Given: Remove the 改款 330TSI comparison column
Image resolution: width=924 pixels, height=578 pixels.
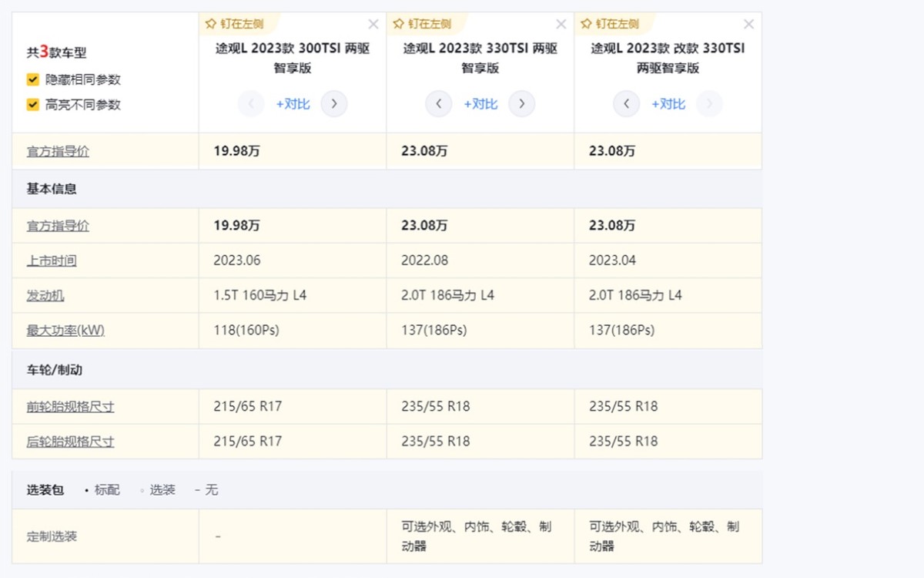Looking at the screenshot, I should 748,24.
